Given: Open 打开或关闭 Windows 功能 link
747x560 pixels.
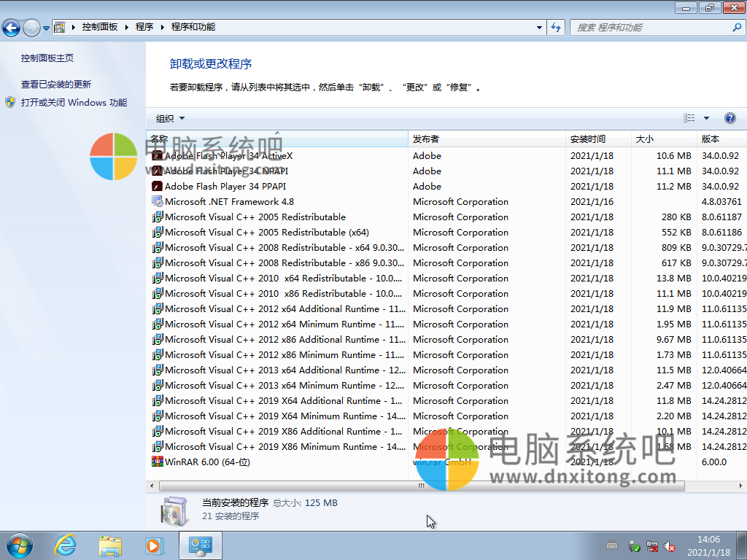Looking at the screenshot, I should click(x=74, y=102).
